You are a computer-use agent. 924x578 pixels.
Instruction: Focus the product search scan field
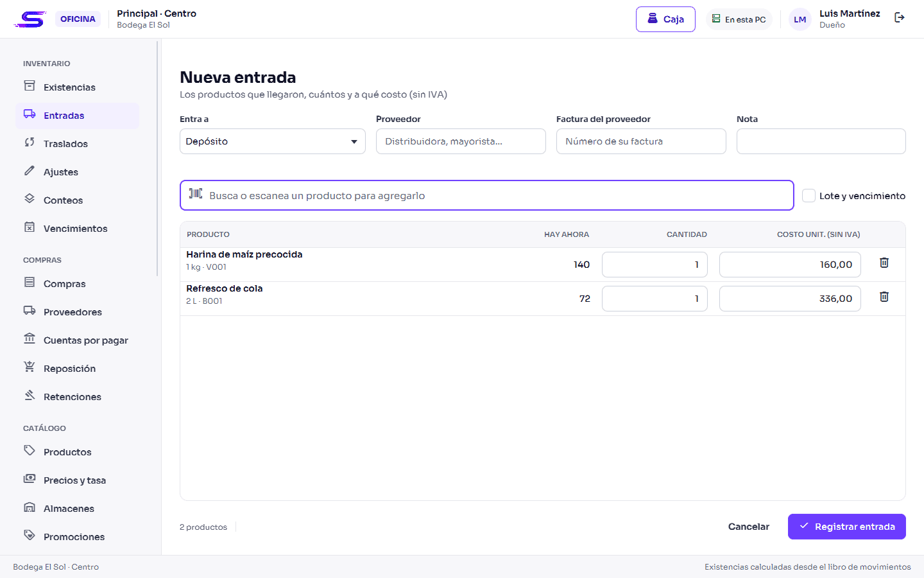click(x=487, y=195)
